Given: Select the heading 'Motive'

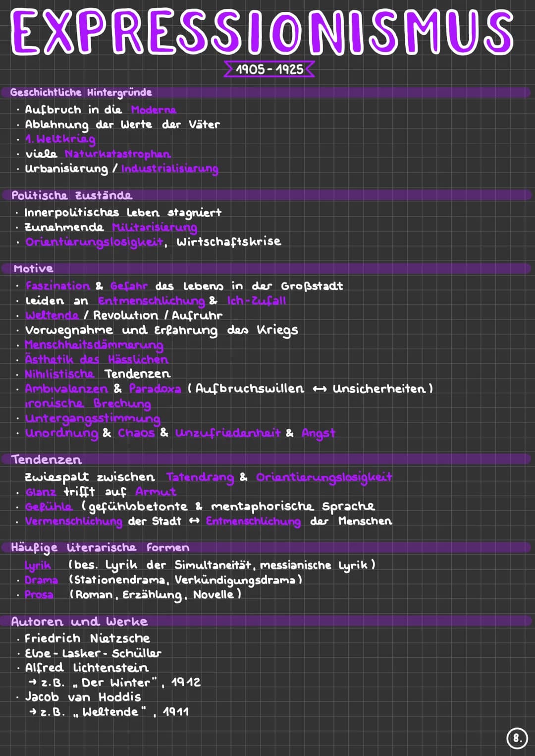Looking at the screenshot, I should pyautogui.click(x=33, y=269).
